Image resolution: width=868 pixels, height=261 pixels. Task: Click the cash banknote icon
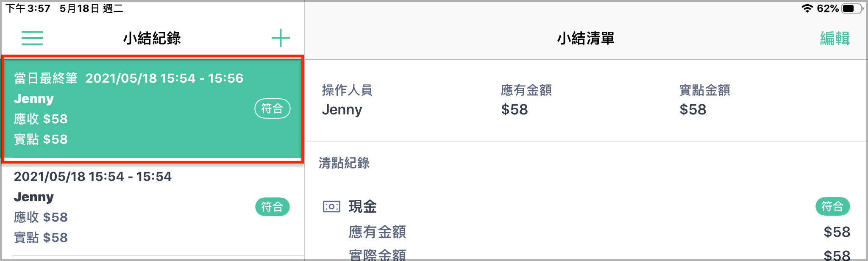coord(331,207)
